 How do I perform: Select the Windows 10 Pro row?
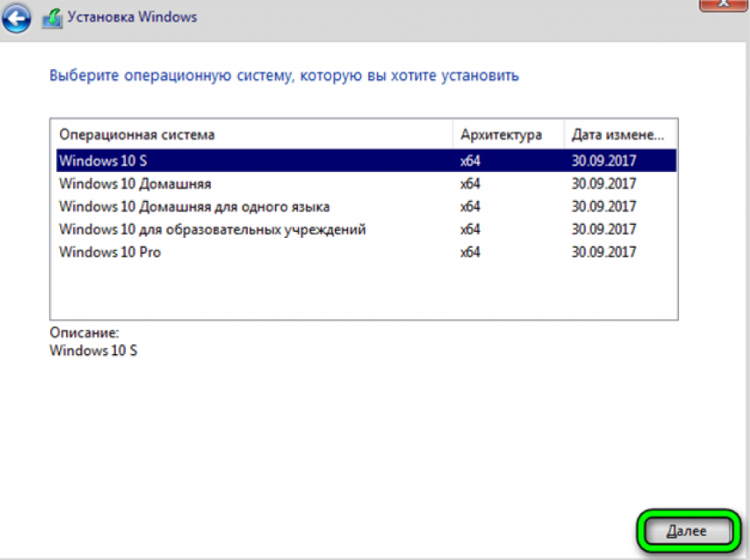tap(366, 252)
